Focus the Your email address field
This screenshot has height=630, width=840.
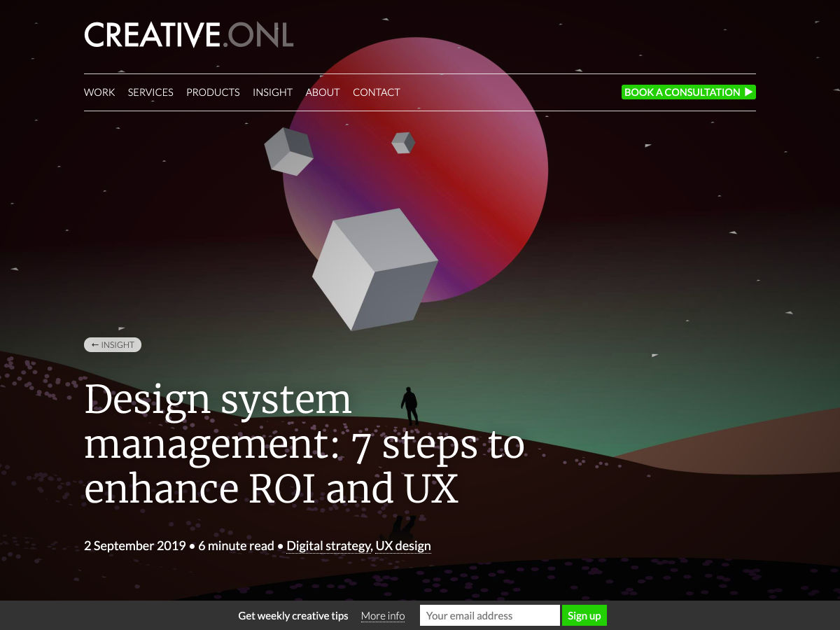click(490, 615)
